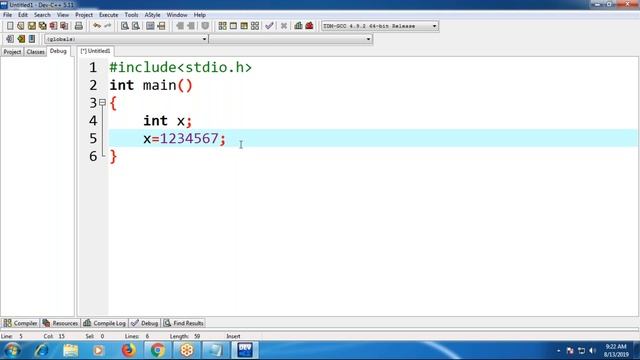Click the volume icon in system tray
The height and width of the screenshot is (360, 640).
coord(593,351)
